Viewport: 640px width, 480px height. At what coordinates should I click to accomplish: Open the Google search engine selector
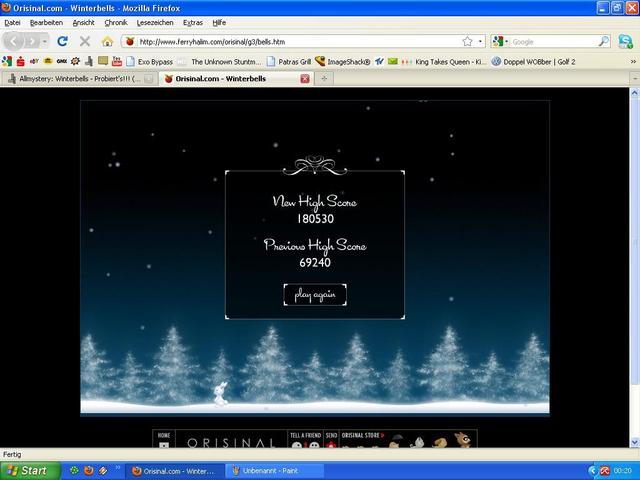(500, 41)
